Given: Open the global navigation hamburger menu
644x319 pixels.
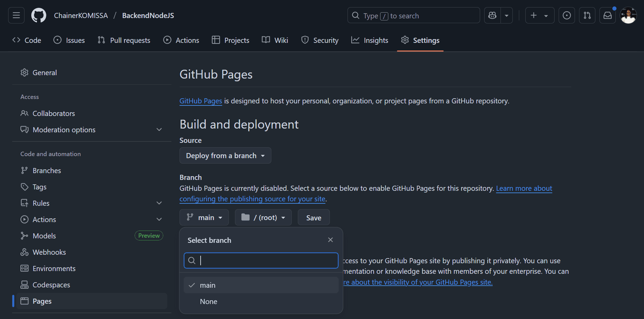Looking at the screenshot, I should tap(16, 15).
